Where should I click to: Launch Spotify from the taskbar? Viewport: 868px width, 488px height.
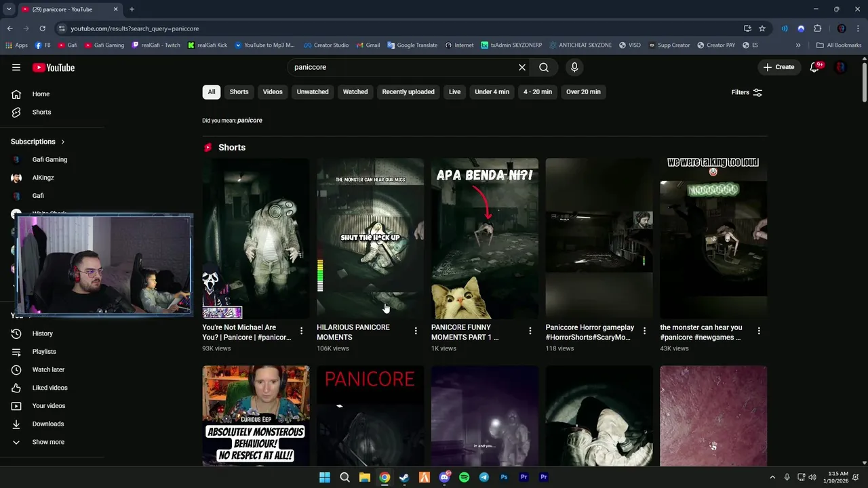coord(464,477)
